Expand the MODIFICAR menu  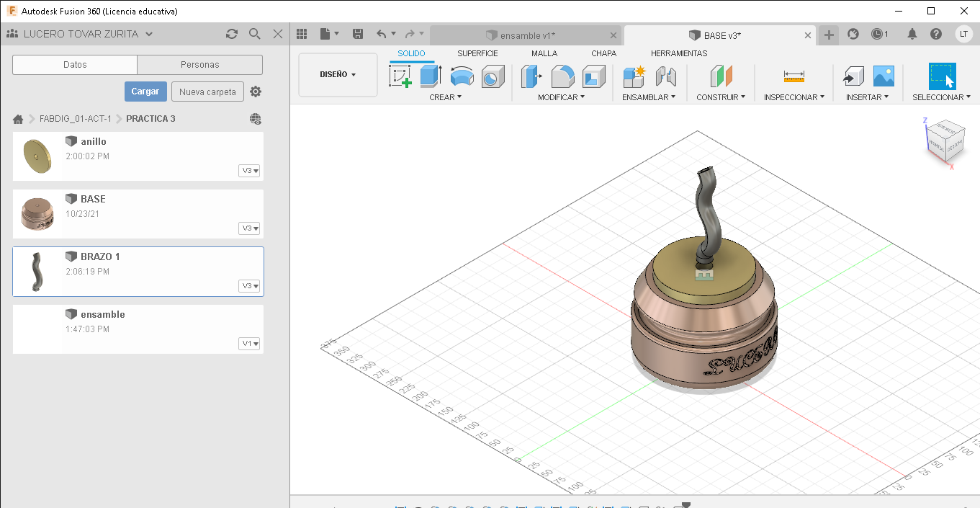tap(561, 97)
